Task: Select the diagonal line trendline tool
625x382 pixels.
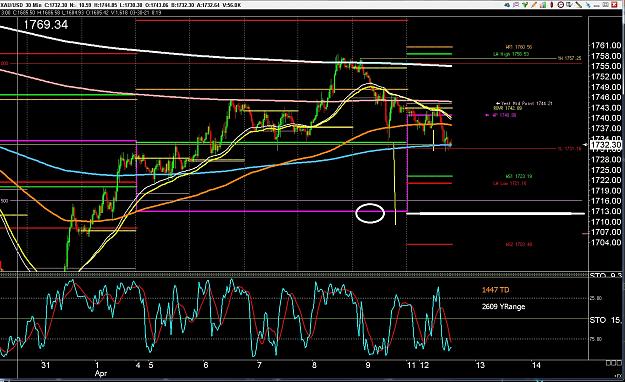Action: click(578, 5)
